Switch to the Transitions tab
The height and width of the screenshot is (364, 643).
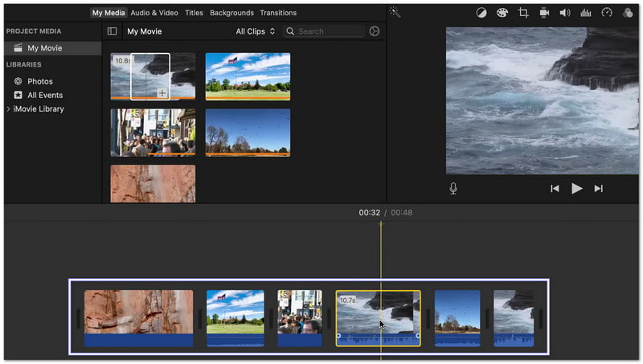point(278,13)
